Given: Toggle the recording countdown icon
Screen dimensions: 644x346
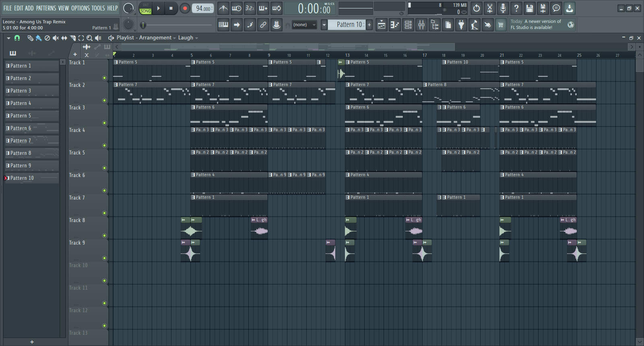Looking at the screenshot, I should pyautogui.click(x=250, y=8).
